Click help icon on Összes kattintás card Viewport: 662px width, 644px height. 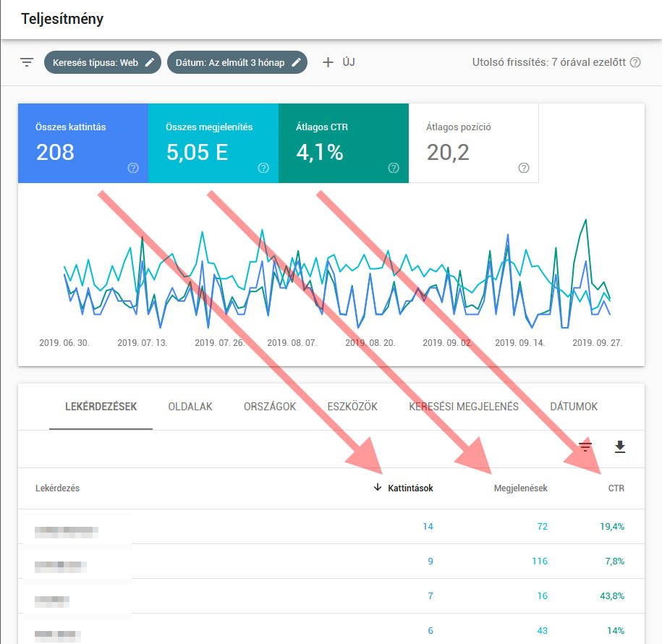133,168
